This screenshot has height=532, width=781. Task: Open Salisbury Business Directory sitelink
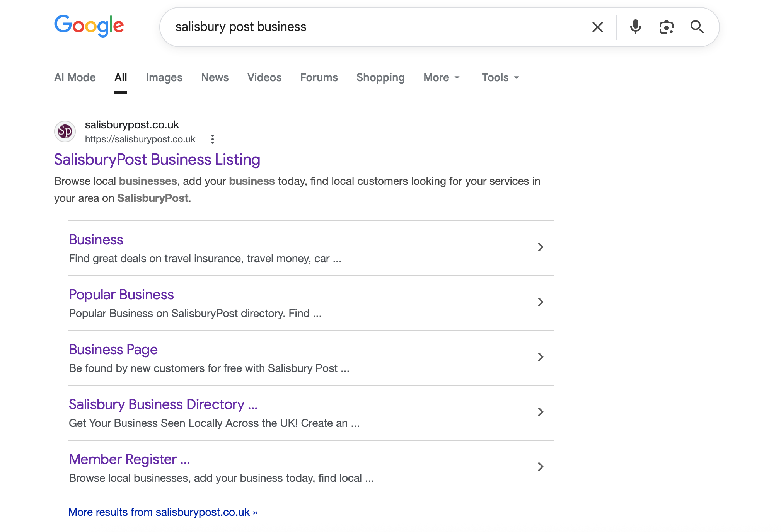(x=163, y=404)
